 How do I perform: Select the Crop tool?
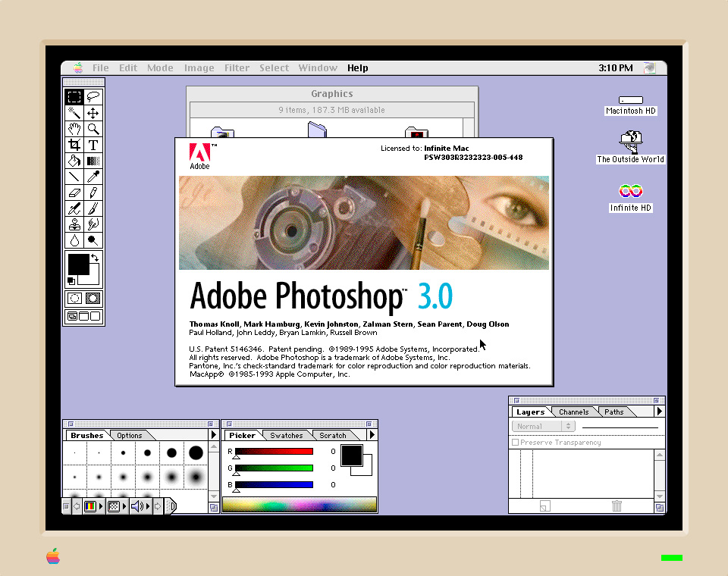[x=74, y=145]
